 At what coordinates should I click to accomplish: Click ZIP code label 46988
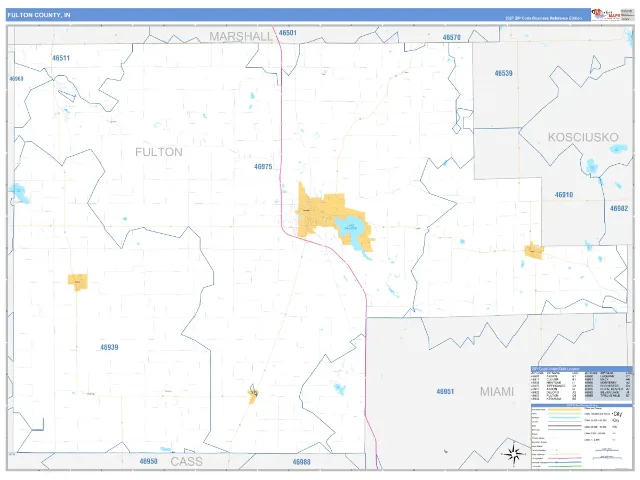tap(301, 462)
